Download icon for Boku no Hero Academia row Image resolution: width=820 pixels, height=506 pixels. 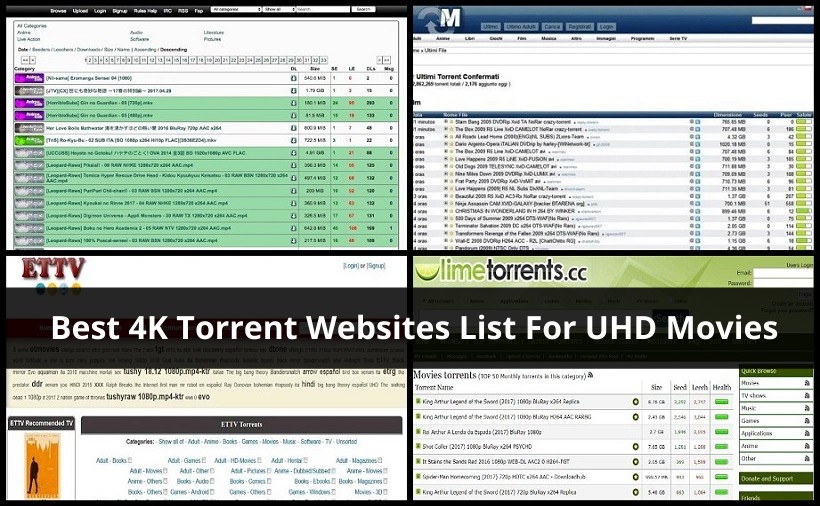(x=293, y=228)
